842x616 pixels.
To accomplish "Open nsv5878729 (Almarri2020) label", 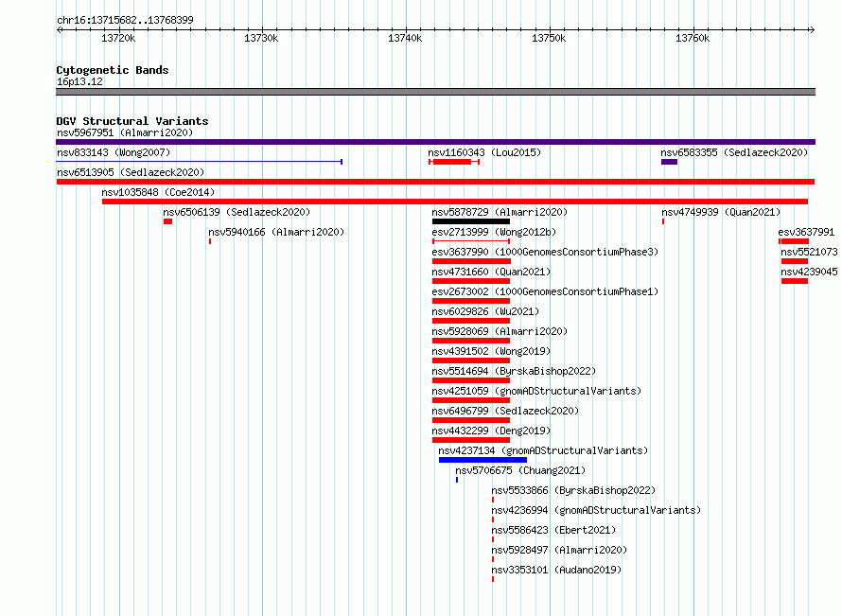I will pyautogui.click(x=500, y=212).
